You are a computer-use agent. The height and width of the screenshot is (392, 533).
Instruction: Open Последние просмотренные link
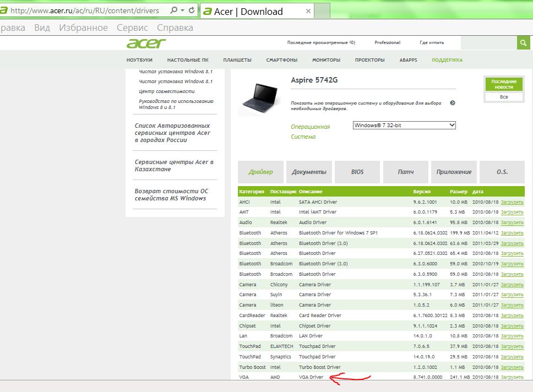point(321,42)
